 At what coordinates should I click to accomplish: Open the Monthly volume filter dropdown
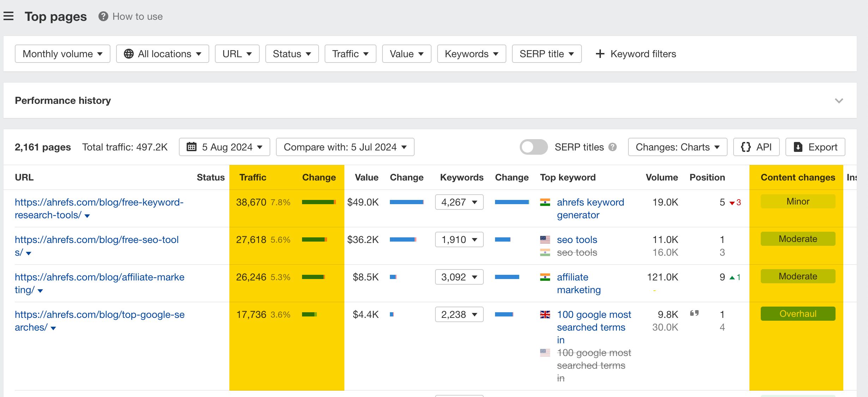pos(62,54)
